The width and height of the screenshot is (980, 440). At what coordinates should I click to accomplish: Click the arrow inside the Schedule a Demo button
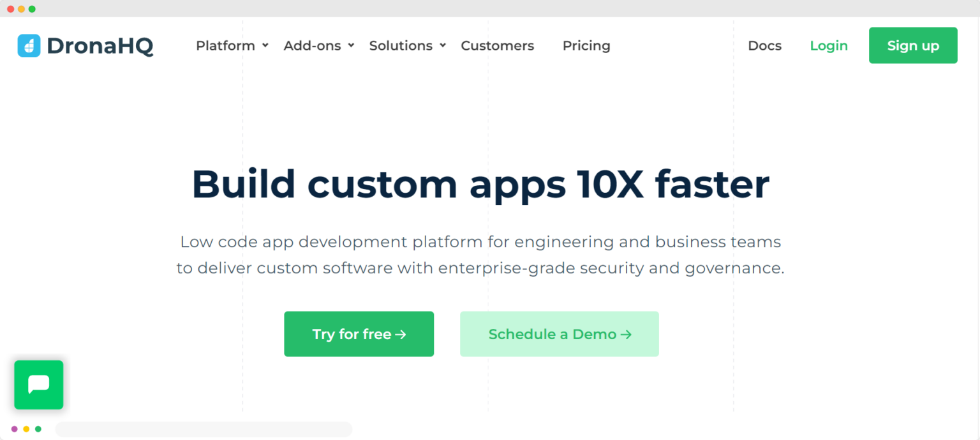(628, 334)
